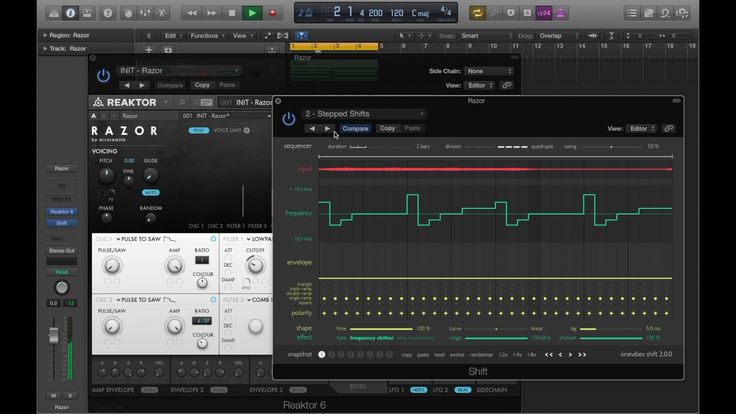Click the blue Compare button

click(355, 128)
